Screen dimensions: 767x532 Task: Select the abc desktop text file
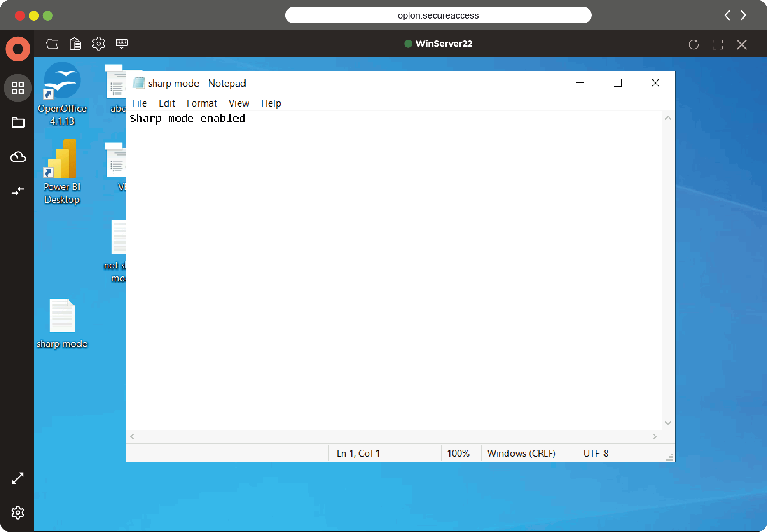(116, 89)
